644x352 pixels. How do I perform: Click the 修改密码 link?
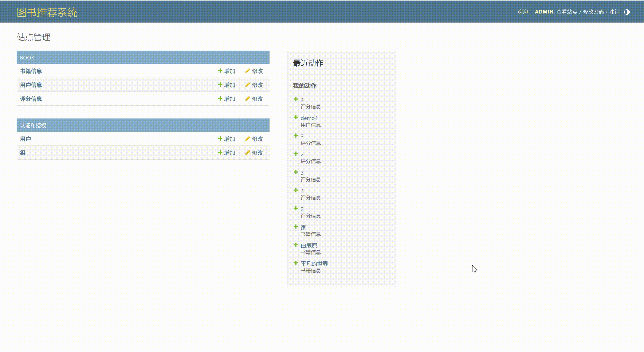[x=593, y=12]
